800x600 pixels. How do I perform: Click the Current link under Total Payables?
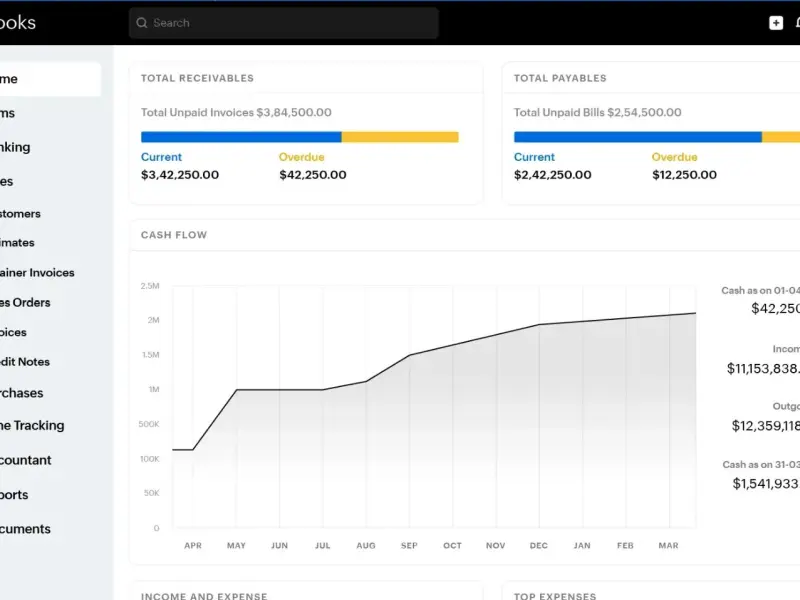(x=534, y=157)
